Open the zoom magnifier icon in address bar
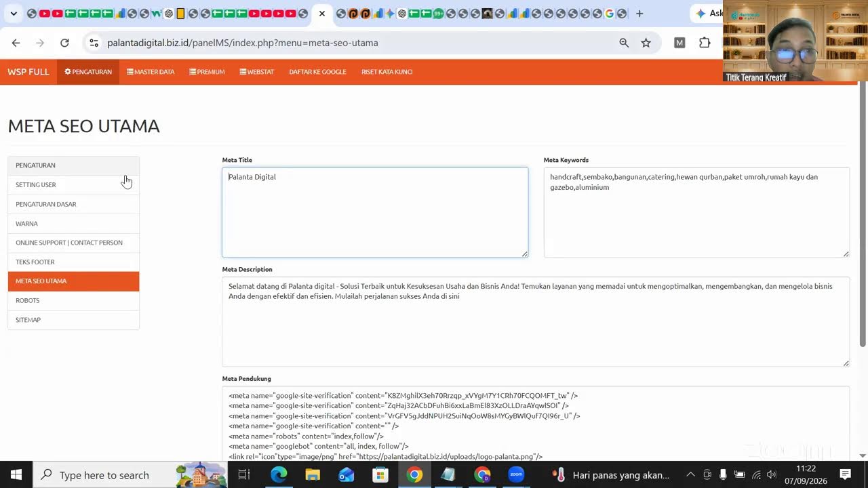This screenshot has height=488, width=868. pos(624,43)
